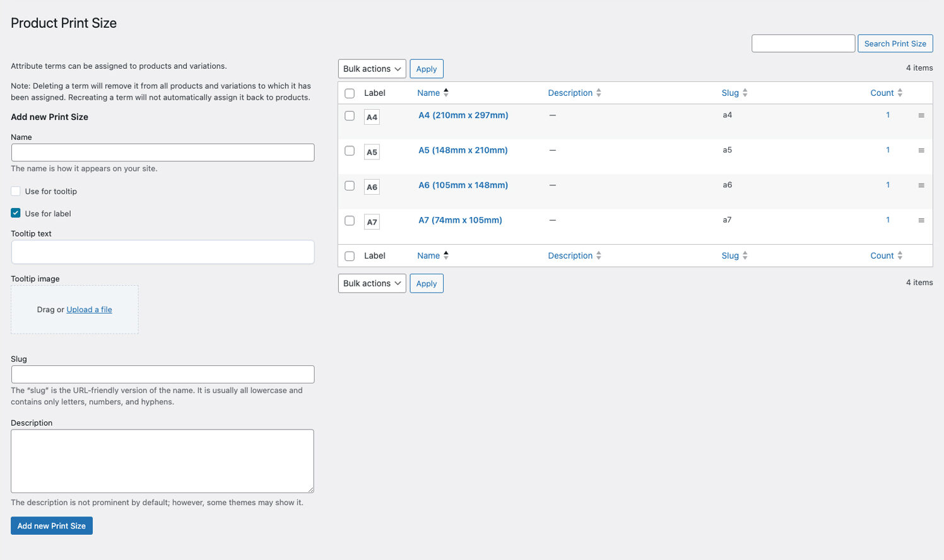The image size is (944, 560).
Task: Click the A5 label swatch icon
Action: [372, 152]
